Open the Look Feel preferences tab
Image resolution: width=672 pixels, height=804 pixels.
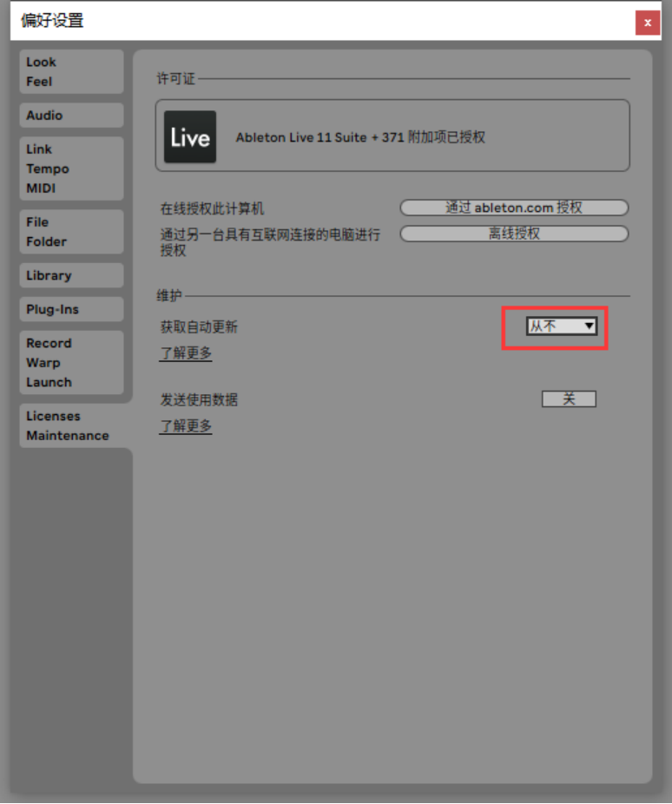coord(71,72)
